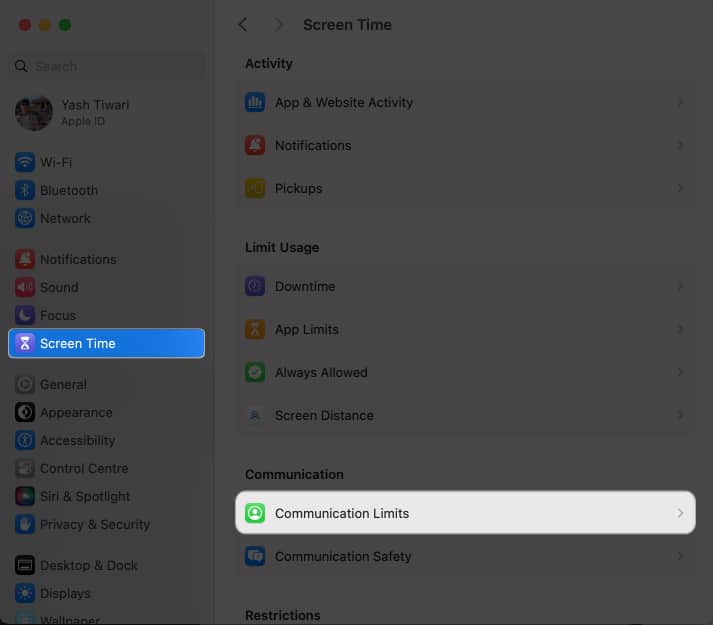
Task: Click the Control Centre sidebar icon
Action: point(25,469)
